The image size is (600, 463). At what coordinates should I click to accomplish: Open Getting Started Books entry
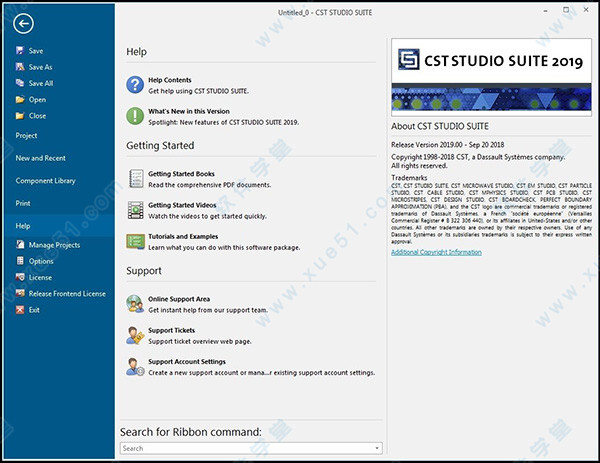(x=181, y=174)
